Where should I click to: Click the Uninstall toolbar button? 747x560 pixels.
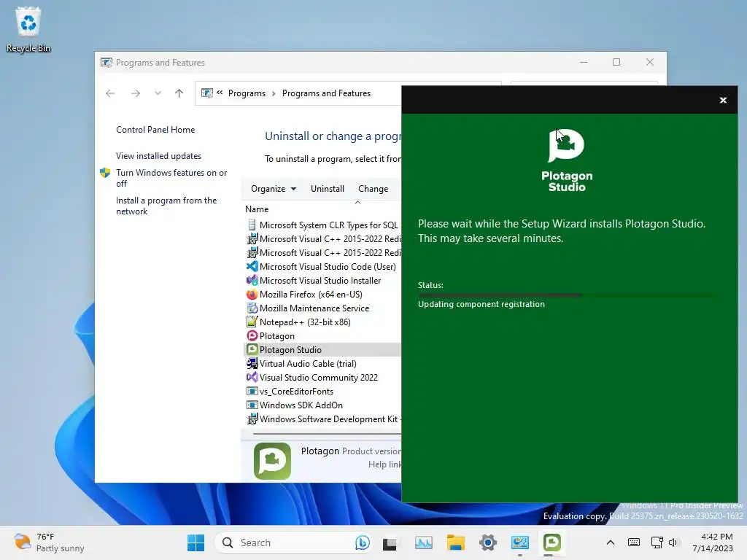point(328,189)
